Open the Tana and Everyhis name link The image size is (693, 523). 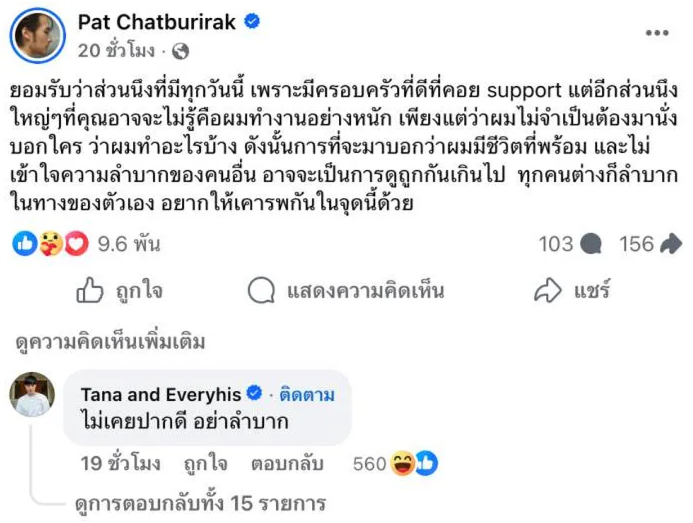coord(160,393)
